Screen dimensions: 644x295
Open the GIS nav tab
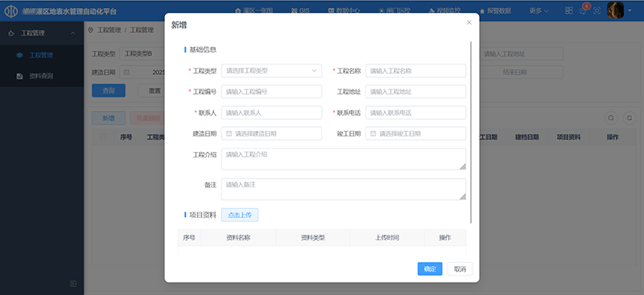300,11
